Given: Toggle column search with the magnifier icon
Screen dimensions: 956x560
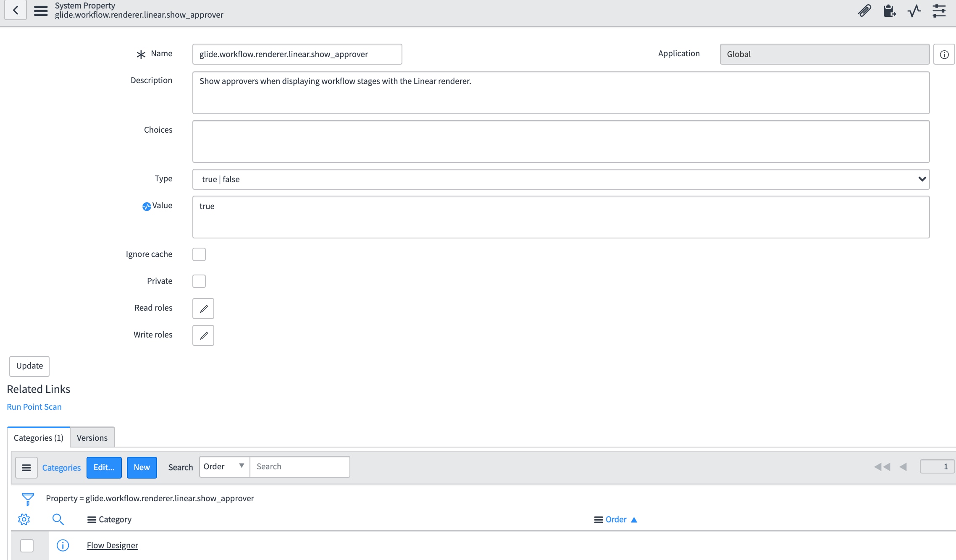Looking at the screenshot, I should 58,519.
